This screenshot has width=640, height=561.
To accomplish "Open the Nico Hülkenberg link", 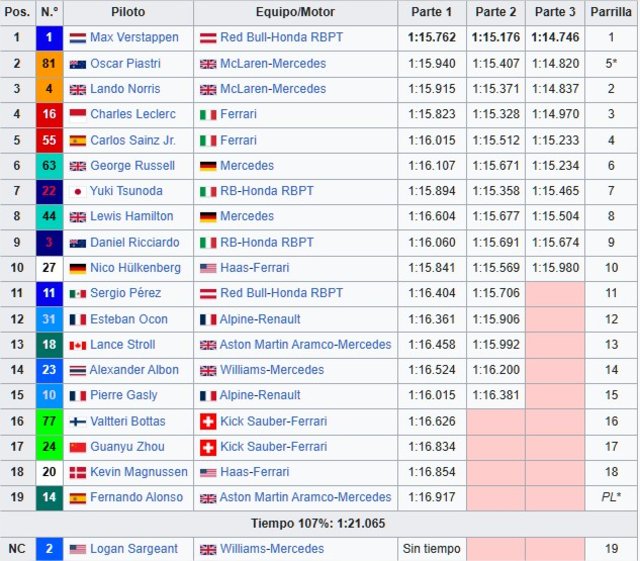I will [136, 268].
